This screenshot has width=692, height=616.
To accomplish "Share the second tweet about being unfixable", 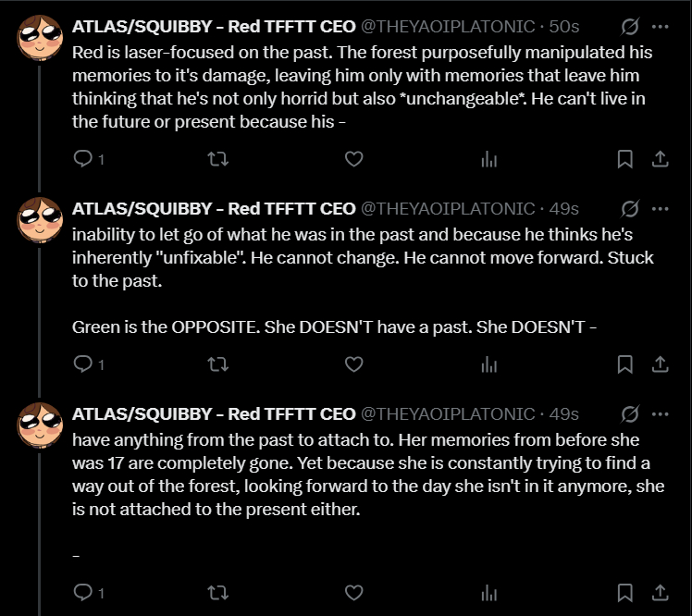I will coord(660,364).
